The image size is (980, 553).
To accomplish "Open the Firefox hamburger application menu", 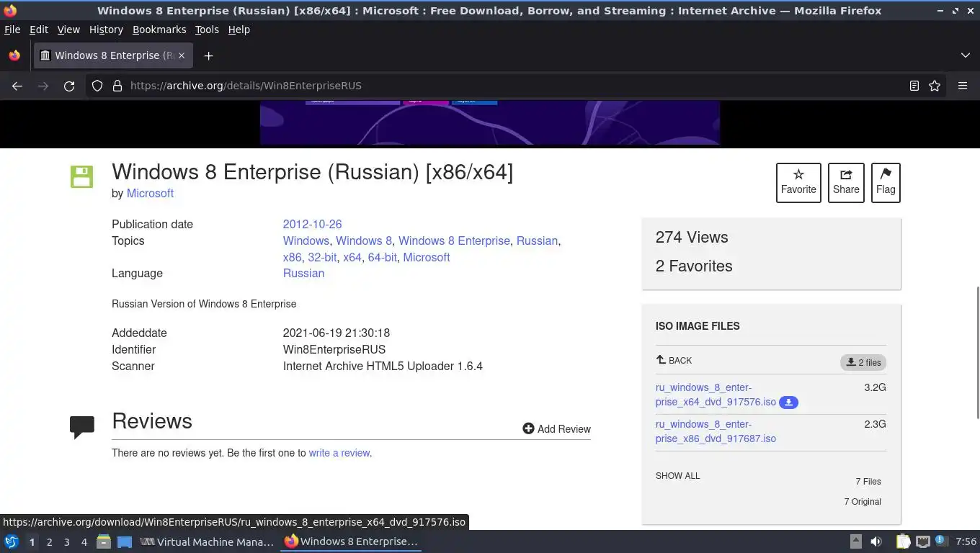I will (963, 86).
